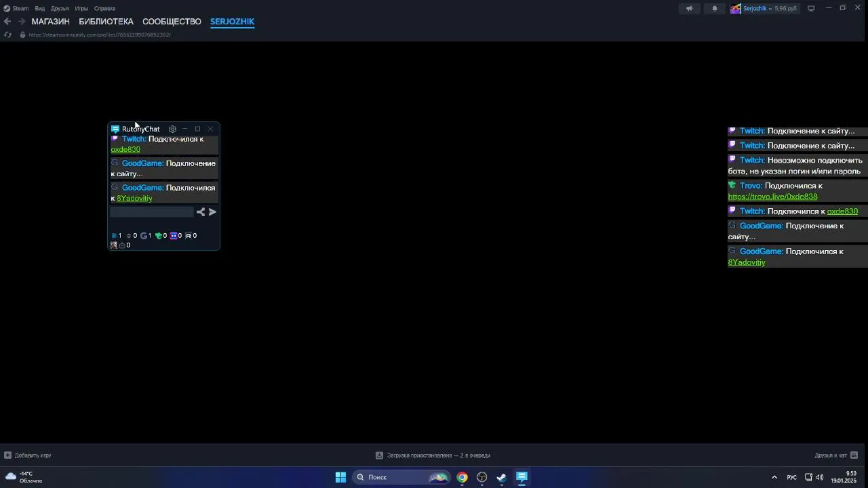
Task: Open the Windows Start menu
Action: [340, 477]
